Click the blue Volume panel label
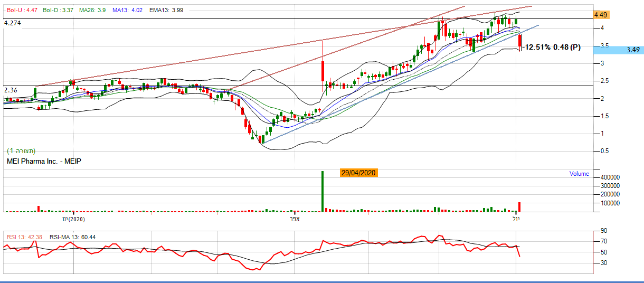The height and width of the screenshot is (283, 644). 579,174
